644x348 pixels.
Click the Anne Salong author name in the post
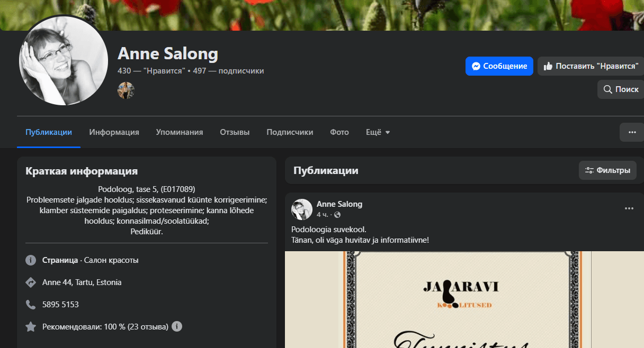coord(339,204)
